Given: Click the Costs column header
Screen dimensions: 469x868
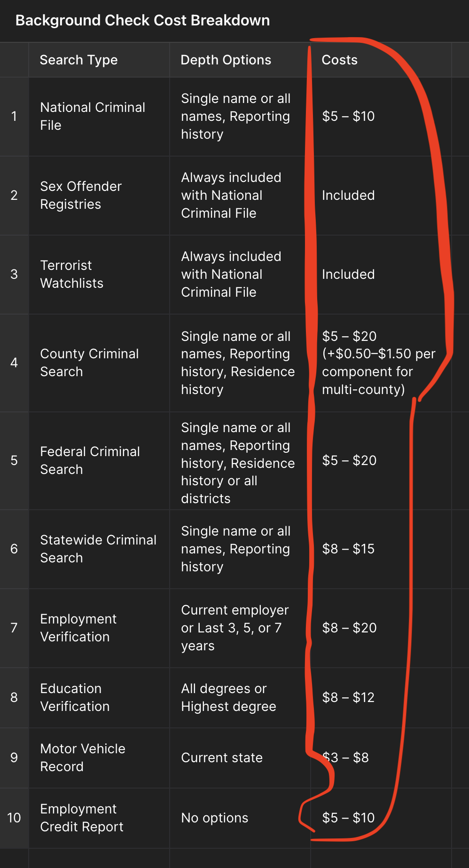Looking at the screenshot, I should [x=340, y=60].
